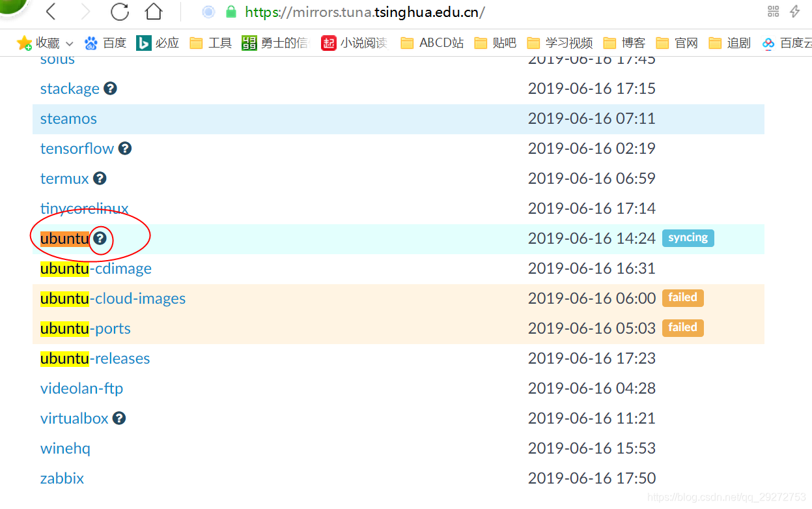Show help for termux mirror

100,179
